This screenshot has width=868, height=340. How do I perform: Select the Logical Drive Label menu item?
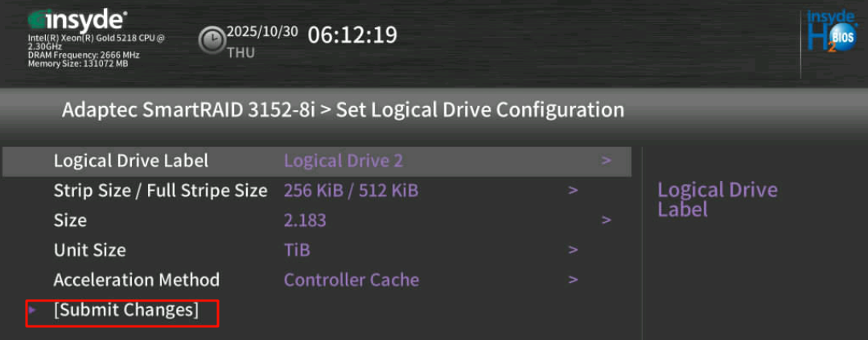[x=131, y=161]
